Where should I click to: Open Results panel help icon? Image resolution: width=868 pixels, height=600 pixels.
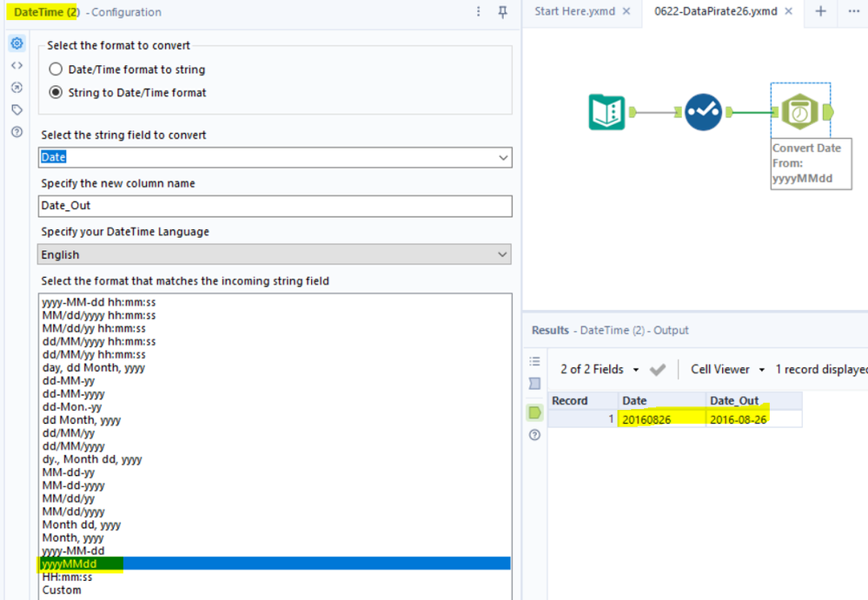(534, 435)
